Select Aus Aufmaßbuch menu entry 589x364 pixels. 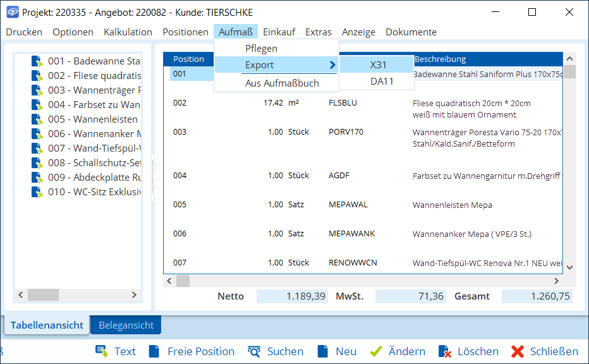click(282, 83)
